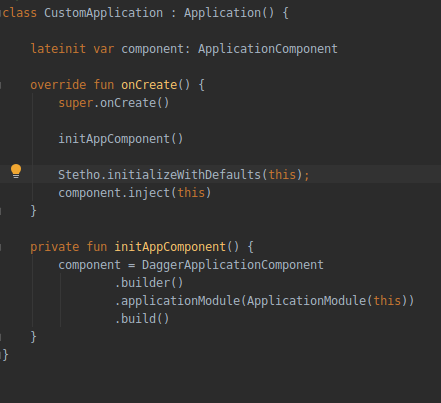
Task: Click the semicolon ending the Stetho line
Action: click(x=306, y=175)
